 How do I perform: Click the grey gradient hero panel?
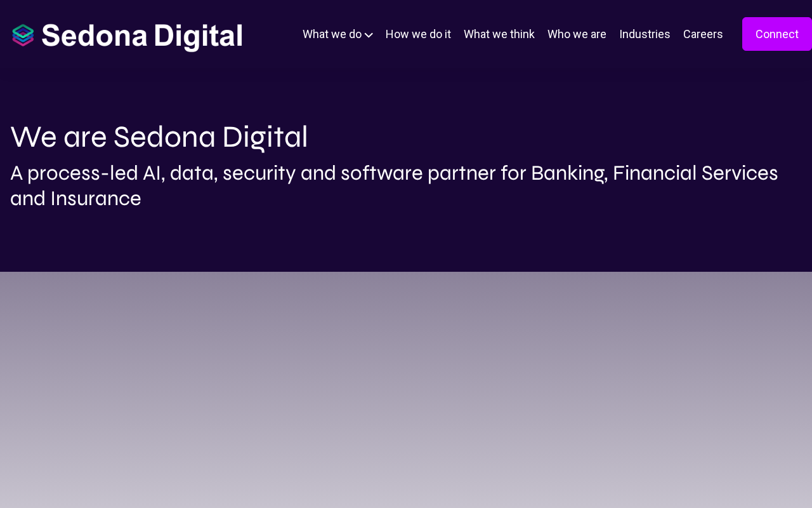point(406,390)
